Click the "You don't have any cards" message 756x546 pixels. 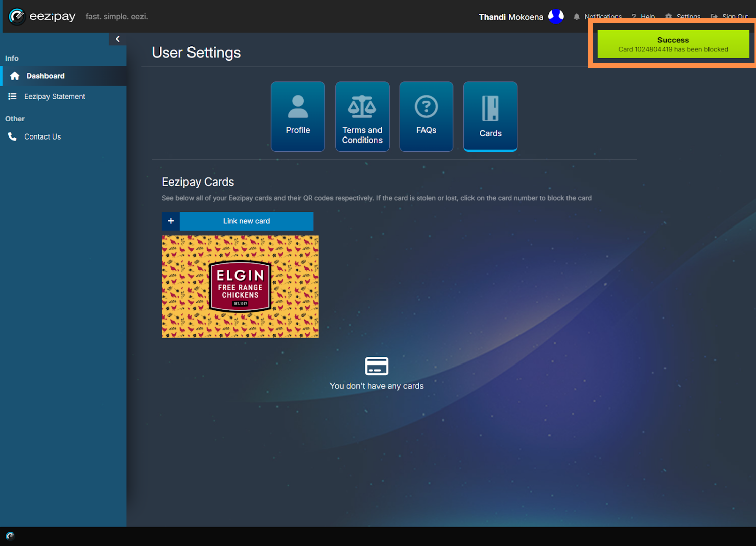point(376,386)
